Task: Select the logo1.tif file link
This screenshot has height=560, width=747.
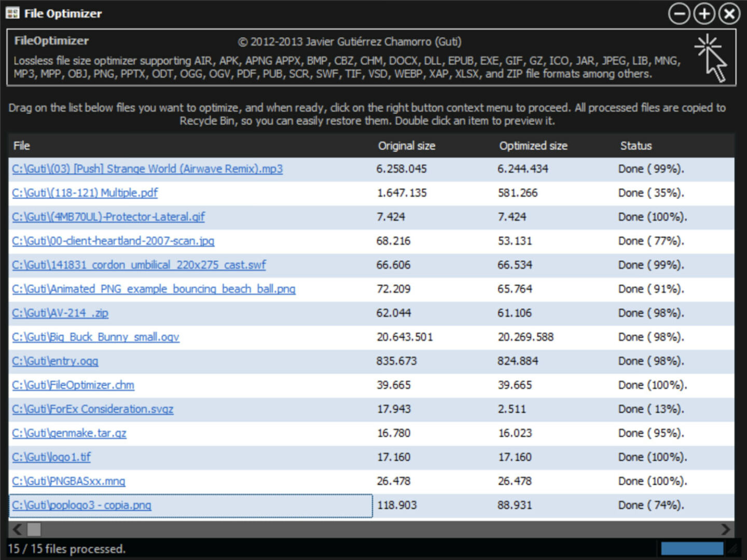Action: coord(51,457)
